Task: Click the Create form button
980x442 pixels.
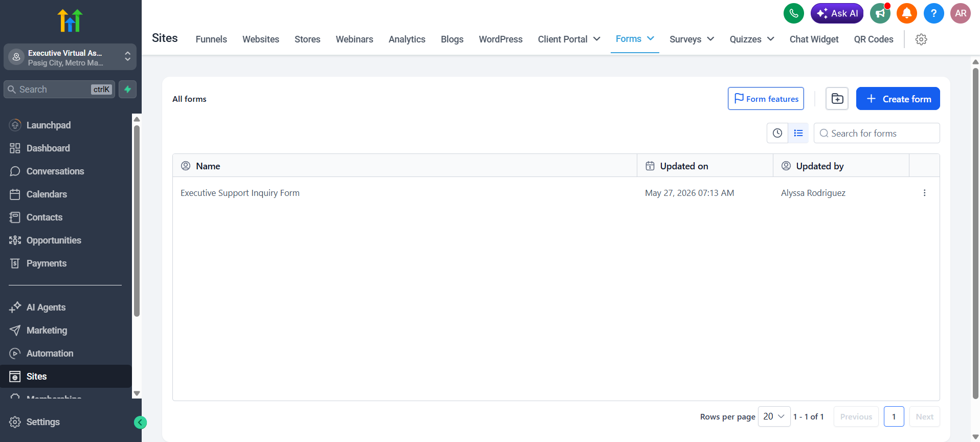Action: [898, 99]
